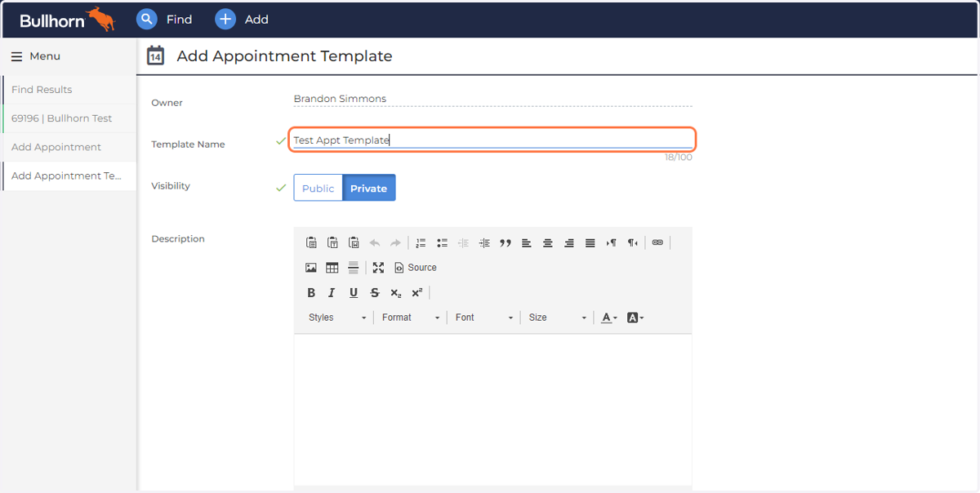Toggle italic formatting

tap(332, 292)
